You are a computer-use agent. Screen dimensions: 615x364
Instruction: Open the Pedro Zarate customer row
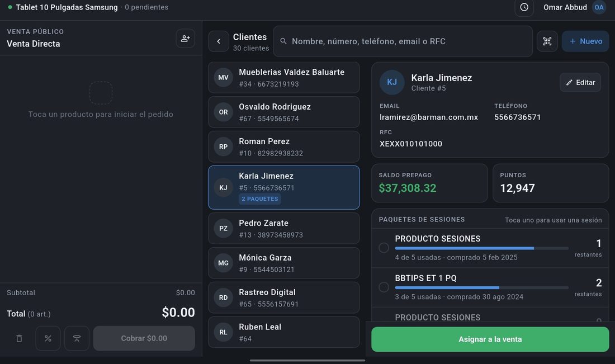[x=283, y=228]
